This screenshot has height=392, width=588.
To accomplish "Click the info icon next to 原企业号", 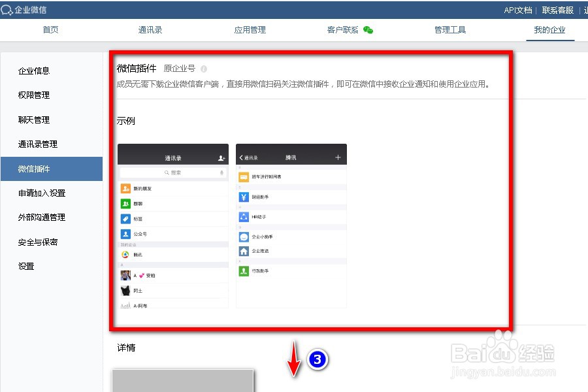I will [204, 69].
